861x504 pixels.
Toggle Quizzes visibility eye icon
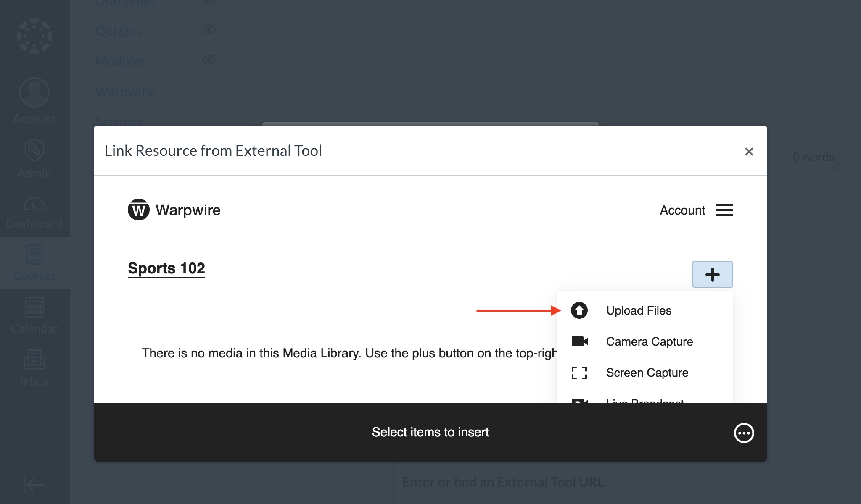point(209,29)
